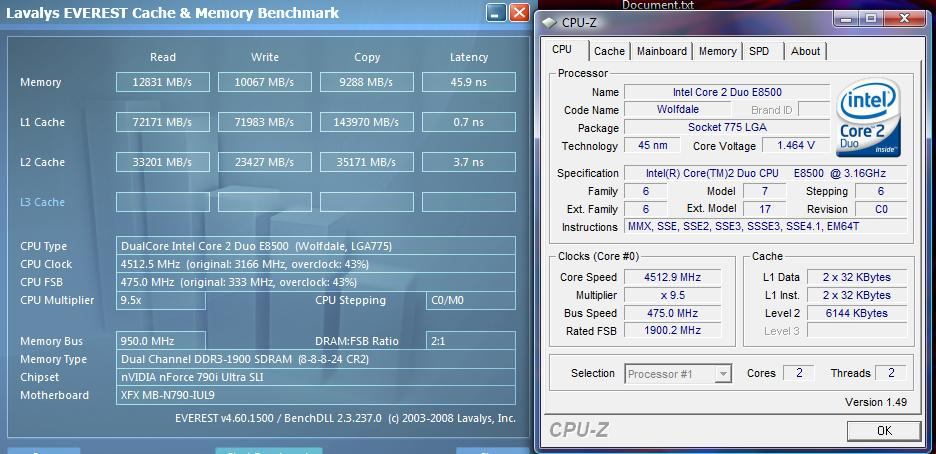Click the empty L3 Cache Read field
This screenshot has width=936, height=454.
pyautogui.click(x=162, y=202)
